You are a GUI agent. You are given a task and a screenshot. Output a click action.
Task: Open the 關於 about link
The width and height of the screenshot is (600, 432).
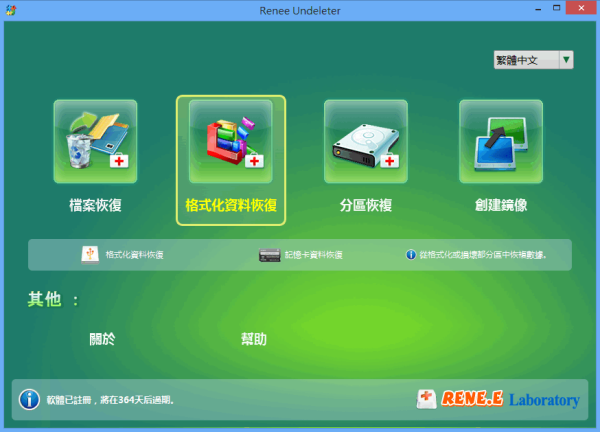102,339
